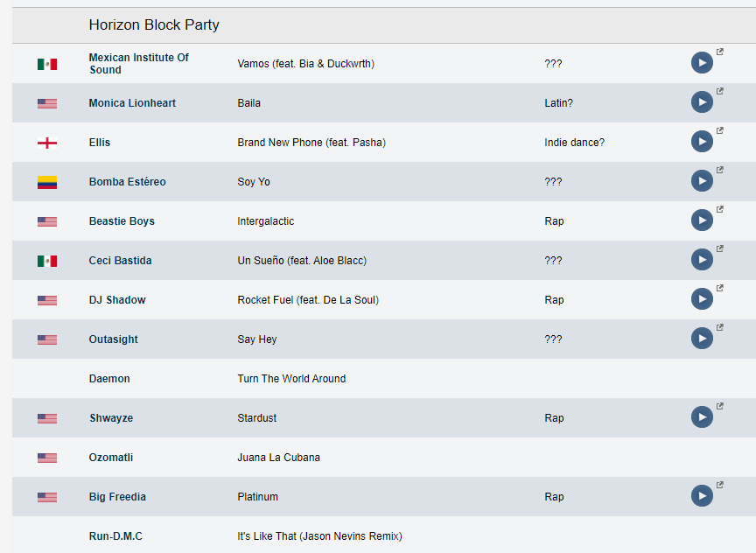Open external link icon for Say Hey
The width and height of the screenshot is (756, 553).
click(720, 327)
